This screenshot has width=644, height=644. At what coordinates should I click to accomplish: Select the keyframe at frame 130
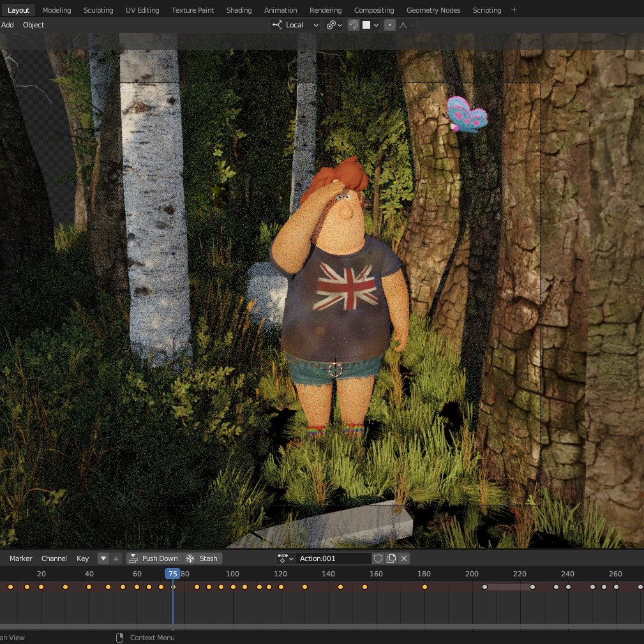pyautogui.click(x=304, y=587)
